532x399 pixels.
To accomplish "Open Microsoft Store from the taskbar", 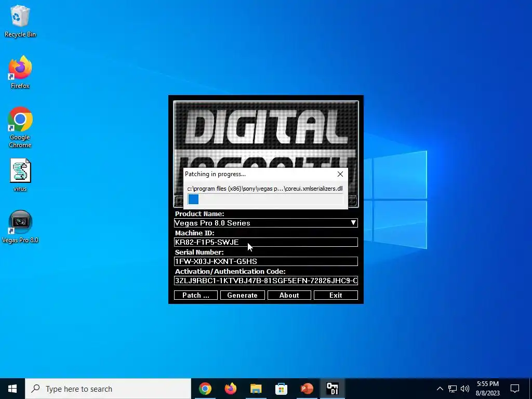I will pyautogui.click(x=281, y=389).
